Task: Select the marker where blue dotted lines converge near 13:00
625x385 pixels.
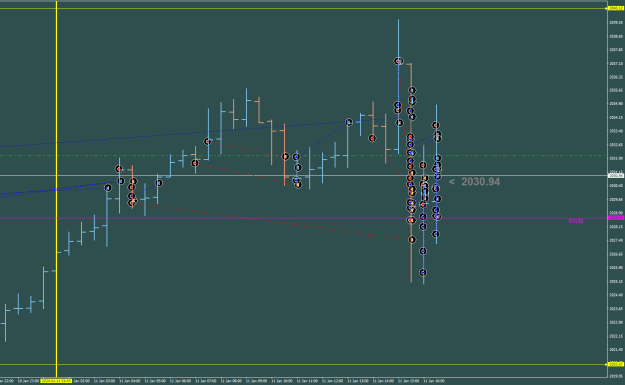Action: coord(349,122)
